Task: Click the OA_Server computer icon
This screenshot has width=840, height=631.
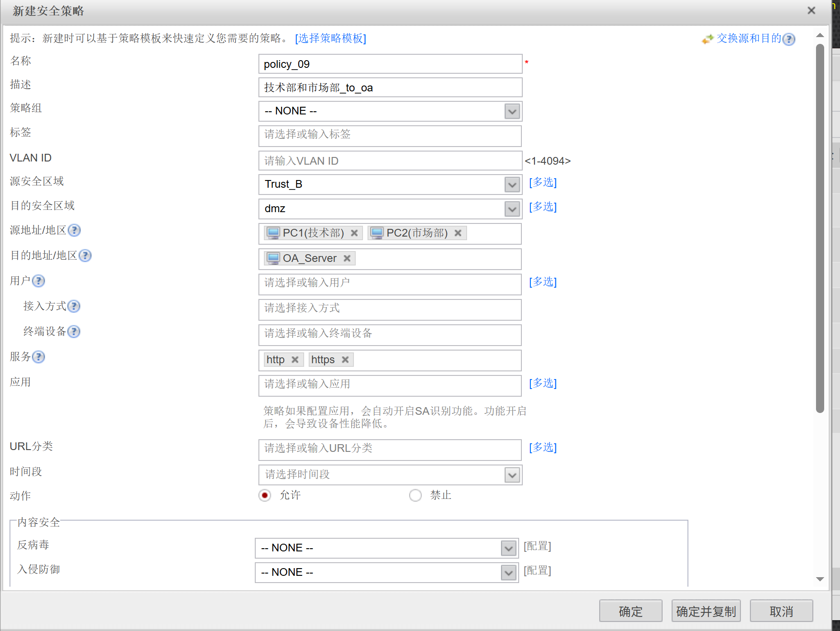Action: (273, 258)
